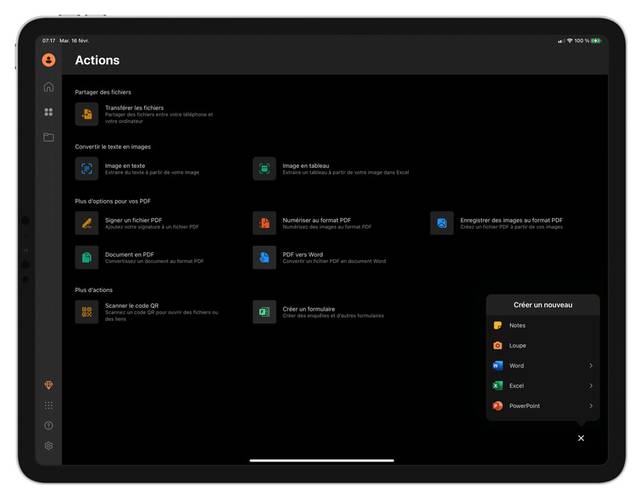This screenshot has height=500, width=643.
Task: Open Signer un fichier PDF
Action: (137, 223)
